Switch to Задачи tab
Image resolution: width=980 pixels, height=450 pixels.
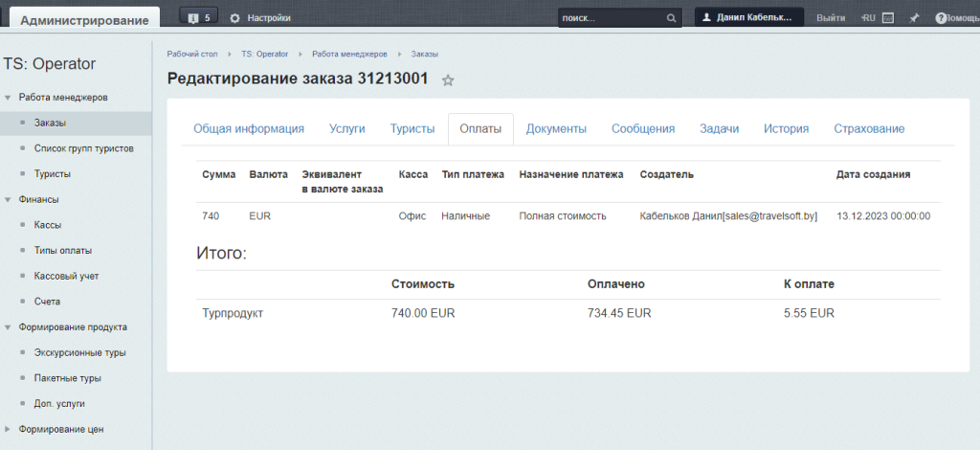pyautogui.click(x=720, y=128)
